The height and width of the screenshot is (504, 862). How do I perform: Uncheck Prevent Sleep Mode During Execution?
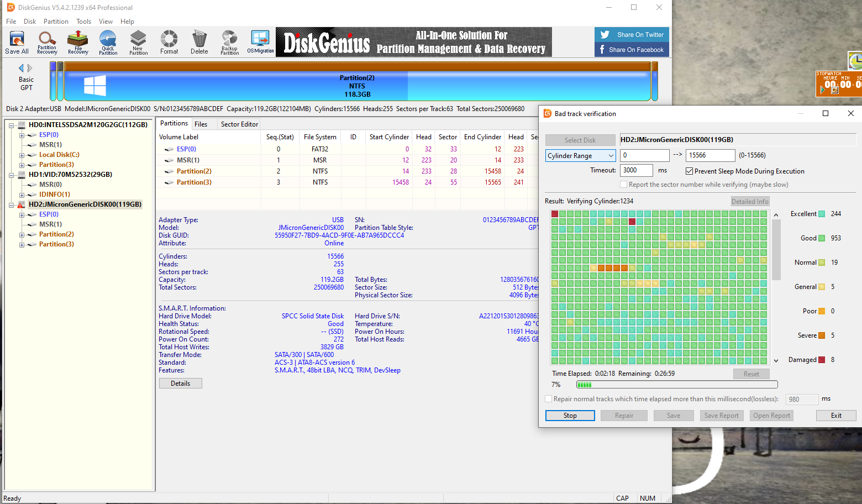coord(690,171)
